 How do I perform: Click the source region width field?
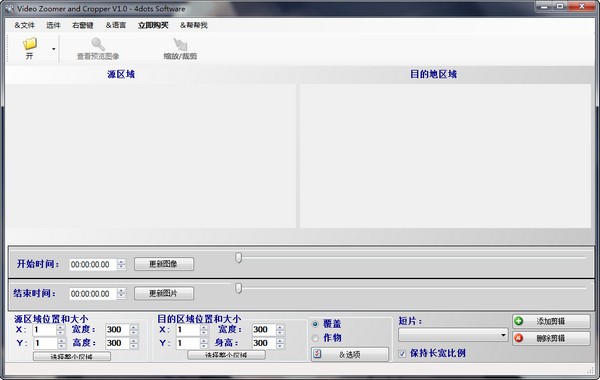pos(117,330)
